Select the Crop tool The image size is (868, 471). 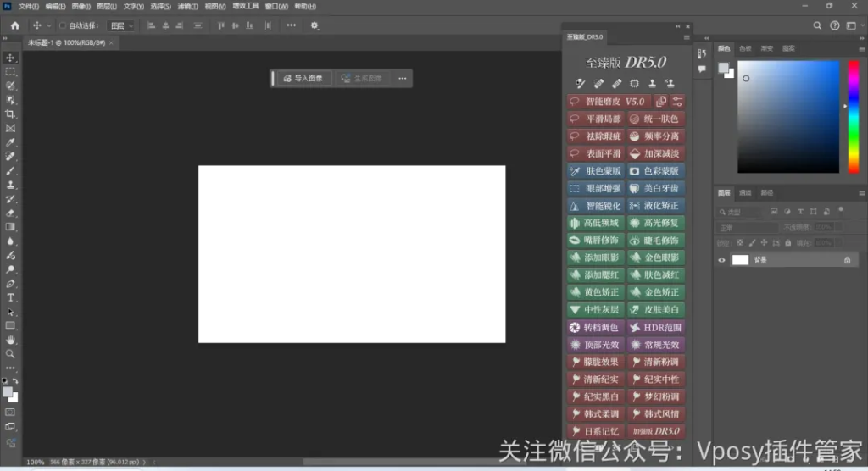[x=10, y=114]
